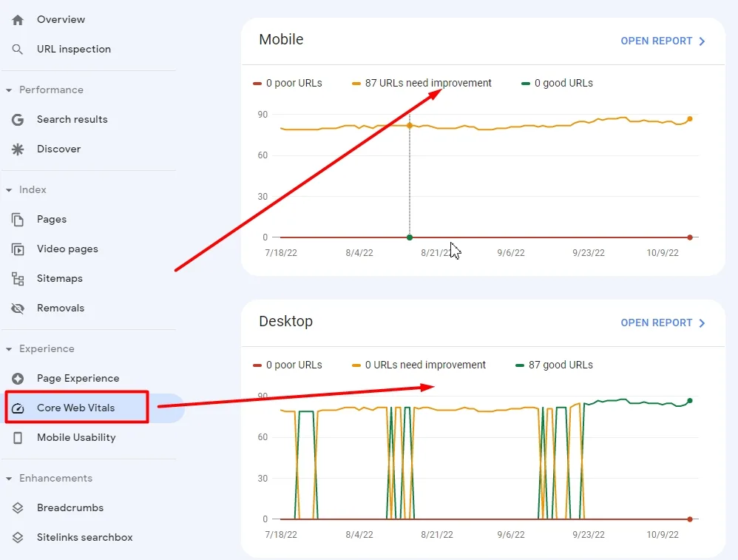Image resolution: width=738 pixels, height=560 pixels.
Task: Click the Overview home icon
Action: coord(18,20)
